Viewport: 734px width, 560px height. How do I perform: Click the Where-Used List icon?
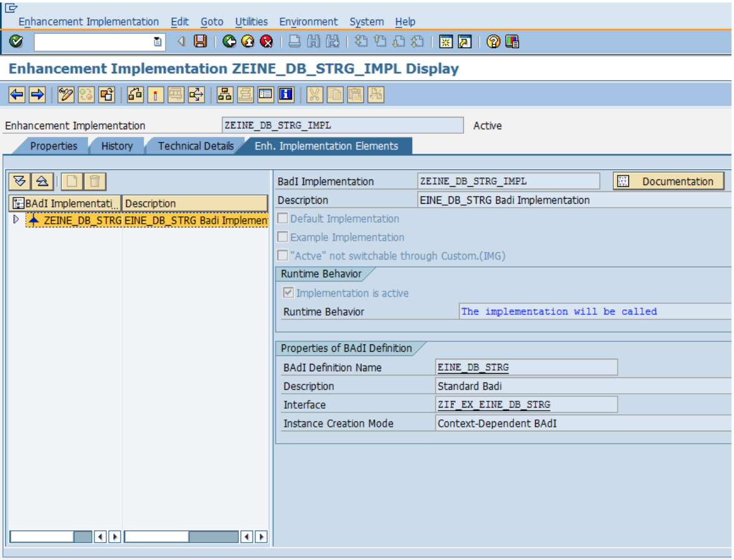coord(196,94)
